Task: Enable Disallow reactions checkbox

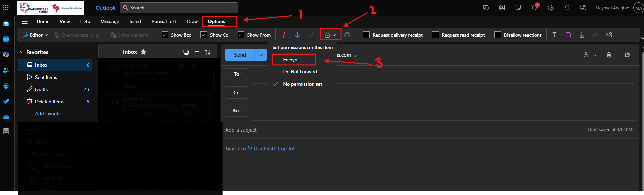Action: tap(498, 35)
